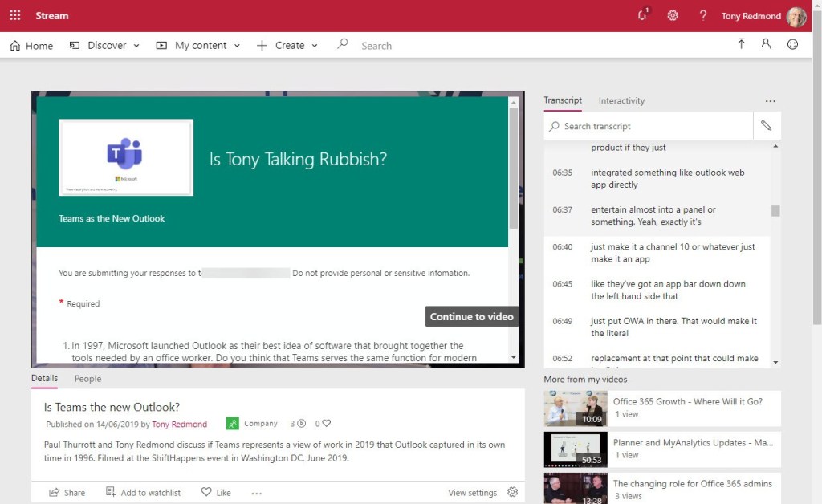Open more actions ellipsis below video

click(x=256, y=493)
